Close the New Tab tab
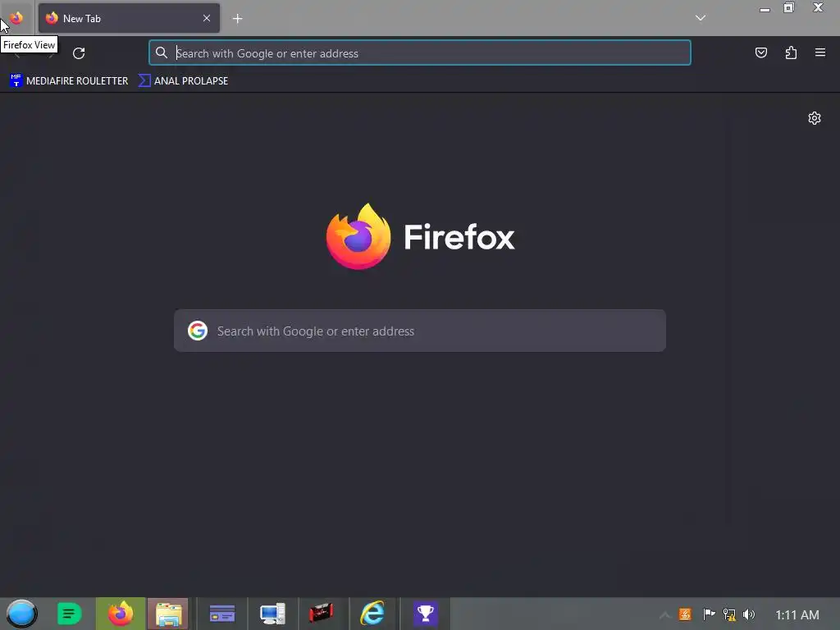Image resolution: width=840 pixels, height=630 pixels. [207, 18]
